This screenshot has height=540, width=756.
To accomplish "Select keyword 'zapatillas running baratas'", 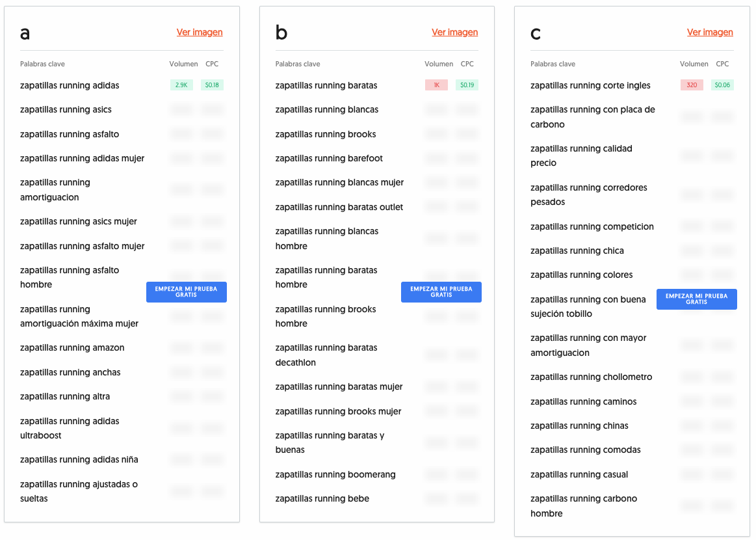I will (x=326, y=85).
